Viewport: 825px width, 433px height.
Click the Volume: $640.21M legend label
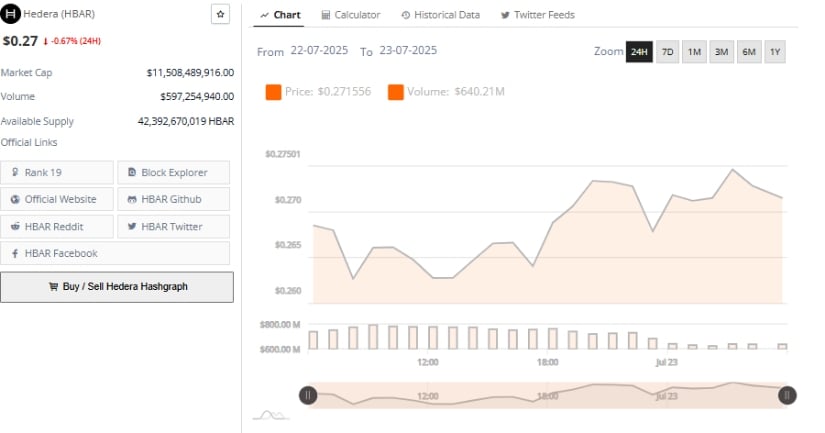[456, 92]
